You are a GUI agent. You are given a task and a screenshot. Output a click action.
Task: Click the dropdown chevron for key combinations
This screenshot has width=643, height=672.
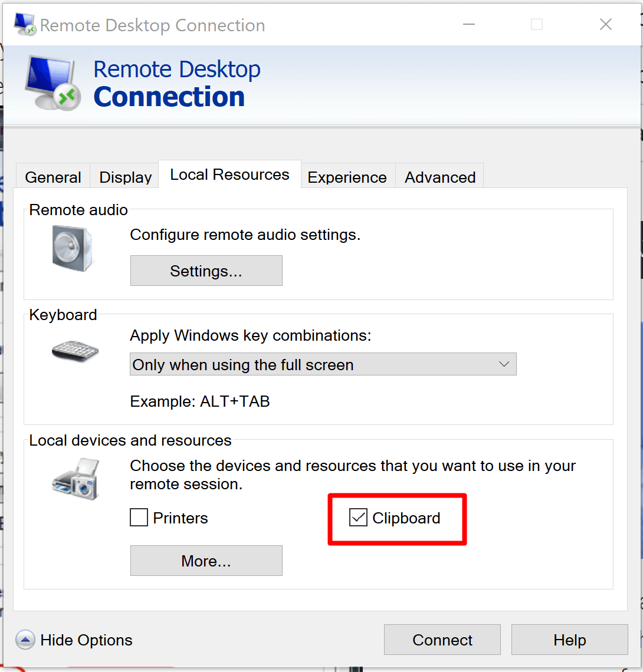pos(504,364)
